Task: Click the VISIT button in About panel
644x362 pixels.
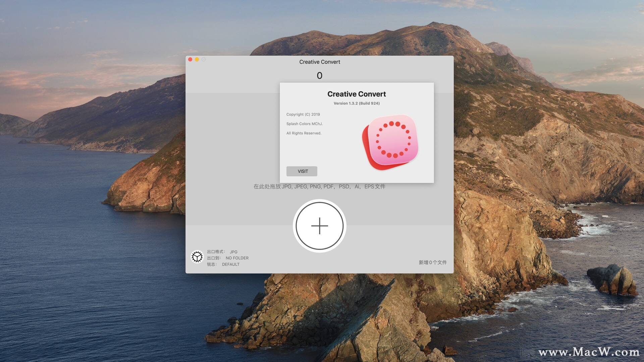Action: [302, 171]
